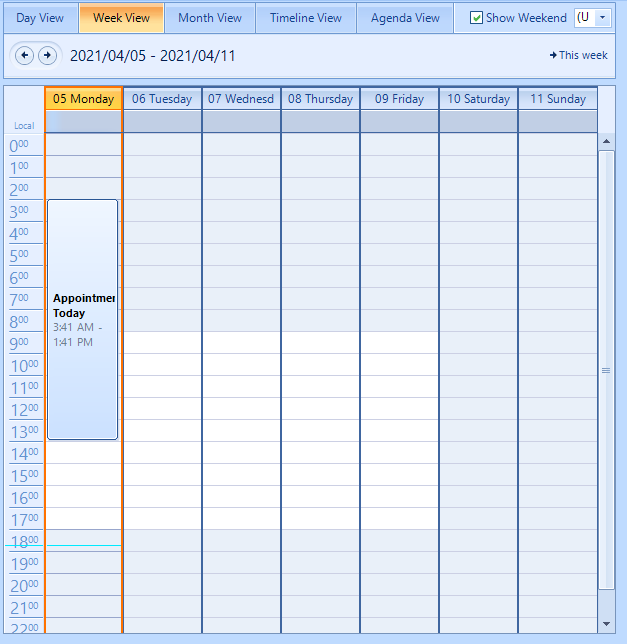The height and width of the screenshot is (644, 627).
Task: Select the 05 Monday column header
Action: [x=83, y=99]
